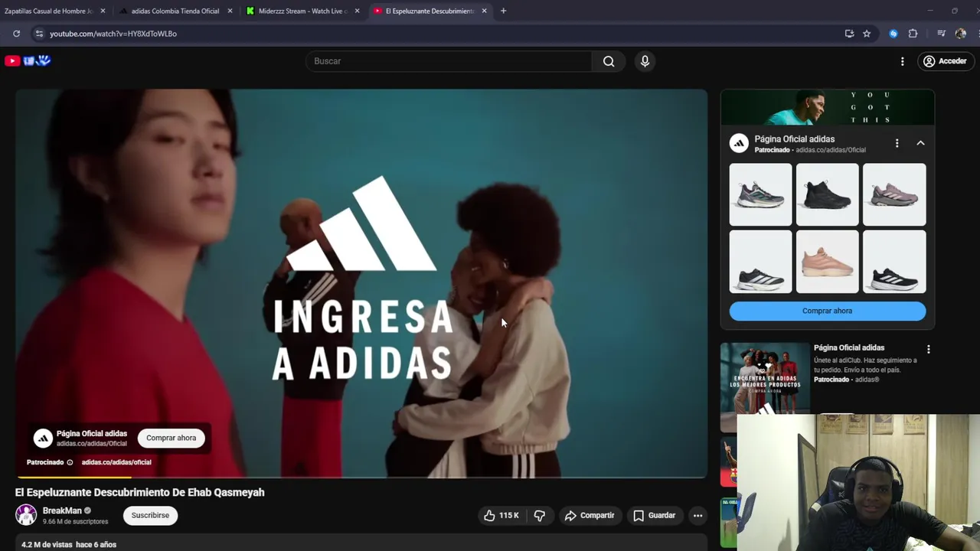Close the Miderzzz Stream tab
This screenshot has width=980, height=551.
tap(357, 11)
